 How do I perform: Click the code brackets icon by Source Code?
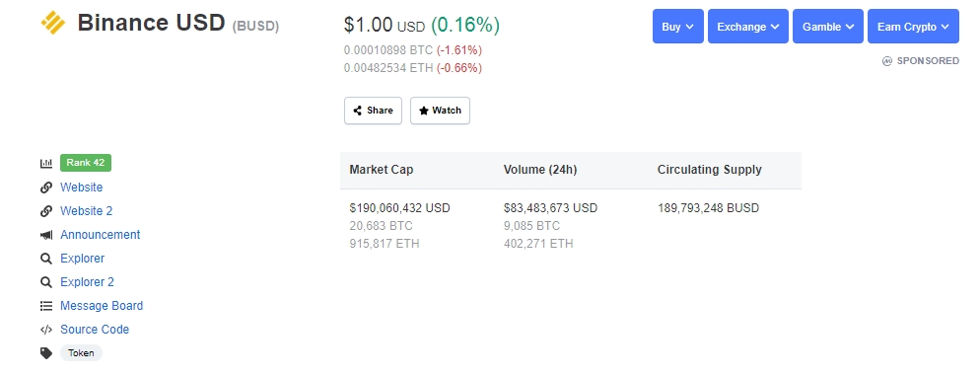point(46,330)
